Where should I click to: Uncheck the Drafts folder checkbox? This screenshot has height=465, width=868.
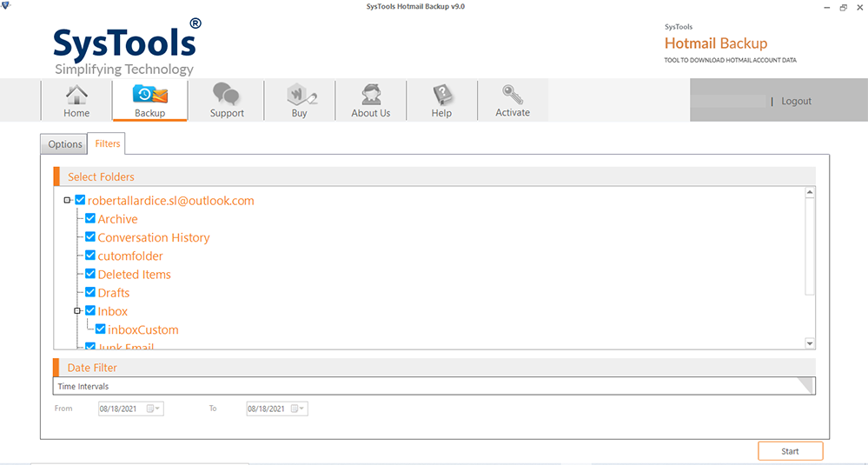[90, 292]
